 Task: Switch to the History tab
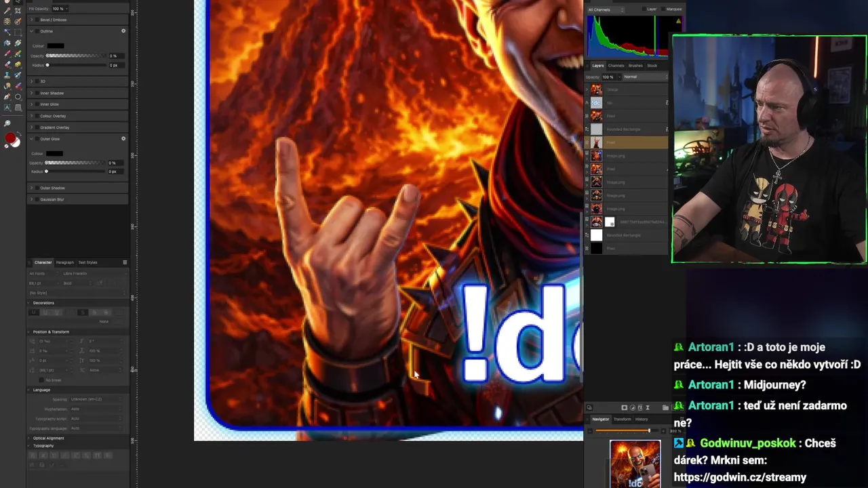(642, 420)
